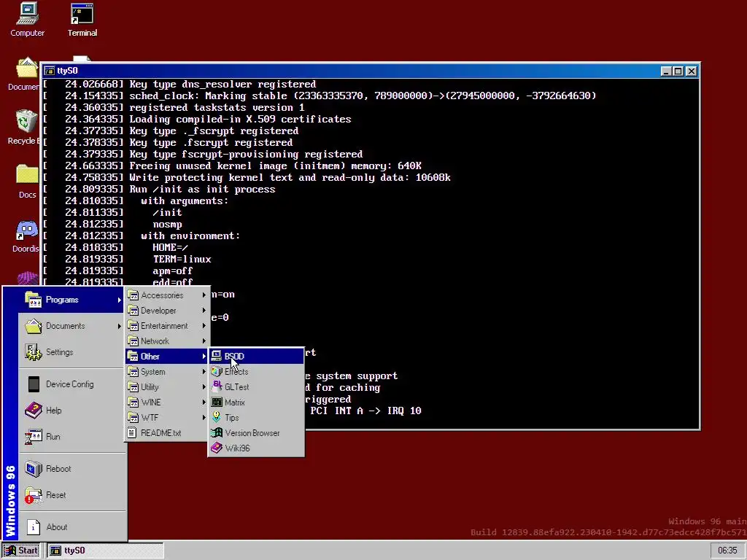Open Wiki96 menu entry
The width and height of the screenshot is (747, 560).
click(x=256, y=448)
